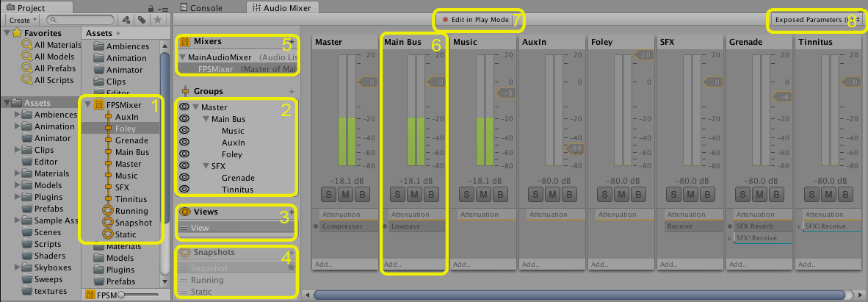
Task: Collapse the Main Bus group in tree
Action: (x=206, y=119)
